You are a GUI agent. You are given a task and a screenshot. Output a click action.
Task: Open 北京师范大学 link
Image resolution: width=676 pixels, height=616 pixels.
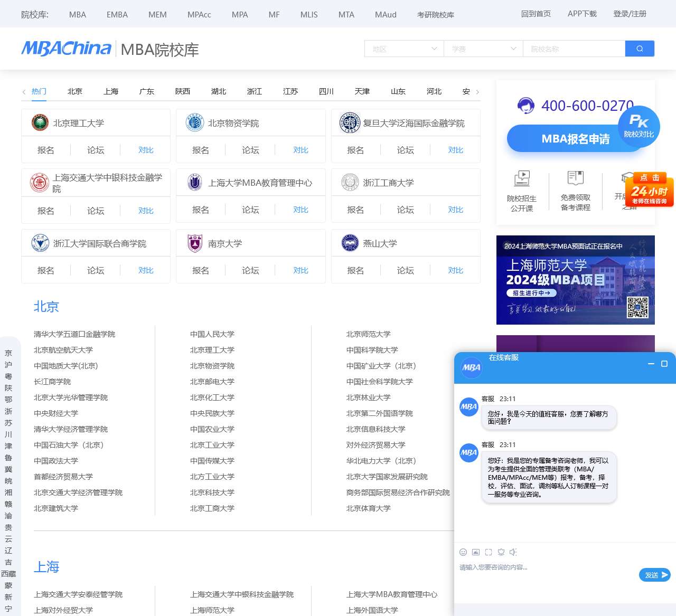coord(369,334)
